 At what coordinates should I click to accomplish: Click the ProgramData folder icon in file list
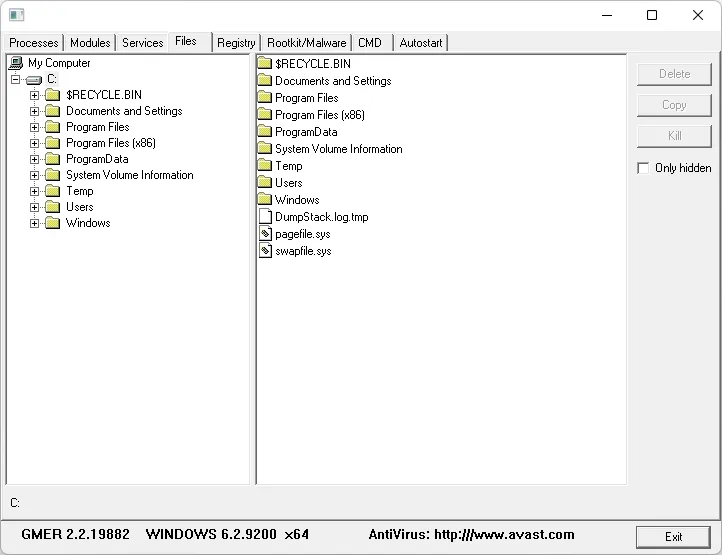[x=265, y=131]
